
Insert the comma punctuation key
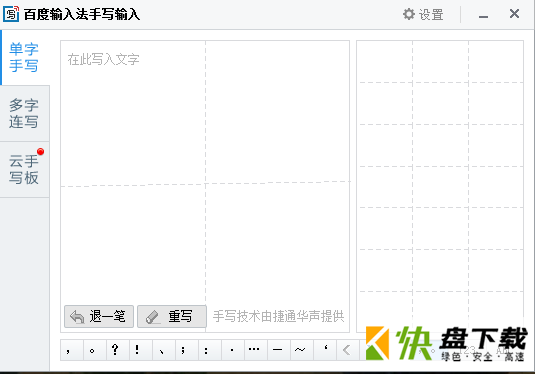72,350
